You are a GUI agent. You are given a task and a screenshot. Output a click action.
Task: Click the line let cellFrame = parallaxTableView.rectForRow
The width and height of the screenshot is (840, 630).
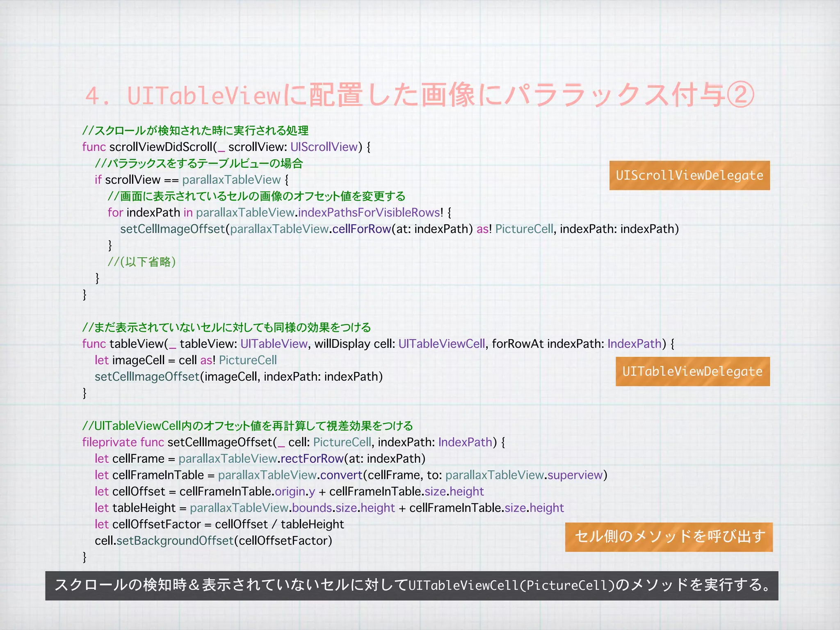[x=260, y=459]
